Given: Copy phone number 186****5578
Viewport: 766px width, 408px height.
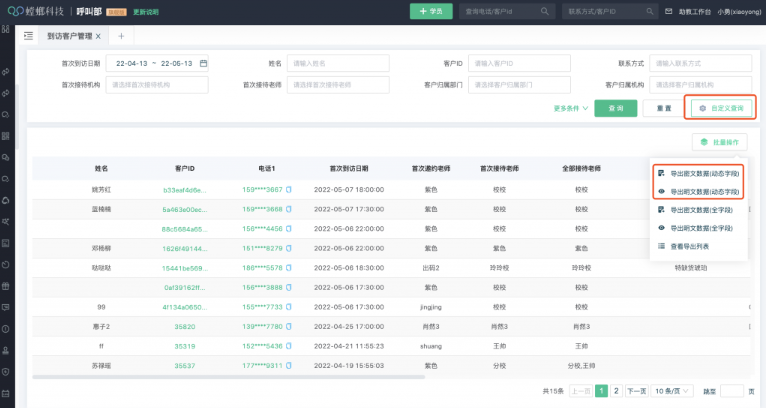Looking at the screenshot, I should [x=289, y=268].
